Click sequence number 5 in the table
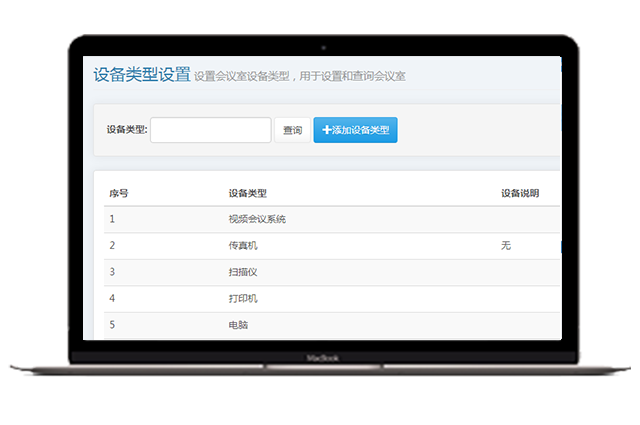The image size is (640, 425). pyautogui.click(x=112, y=325)
